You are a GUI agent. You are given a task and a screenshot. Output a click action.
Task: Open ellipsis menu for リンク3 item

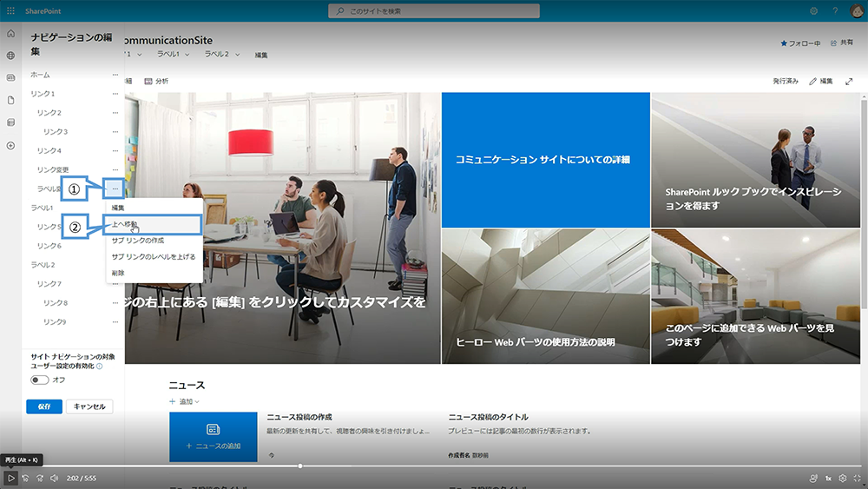[x=115, y=132]
